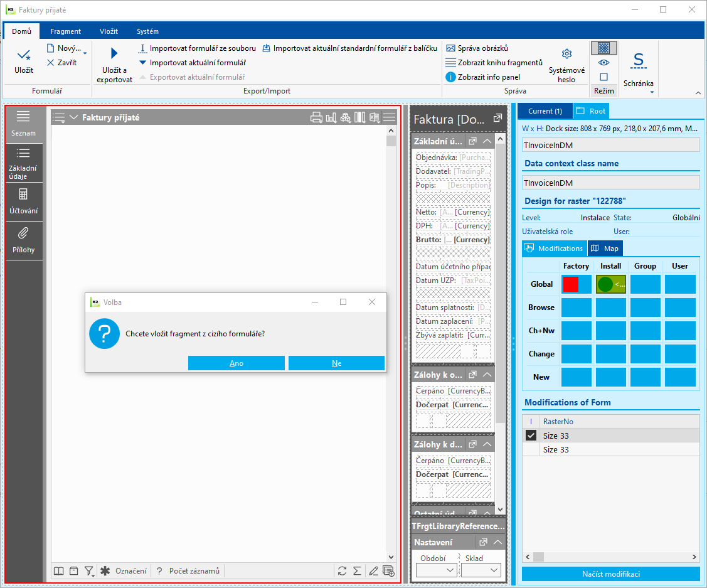
Task: Open Systémové heslo settings gear
Action: pyautogui.click(x=566, y=54)
